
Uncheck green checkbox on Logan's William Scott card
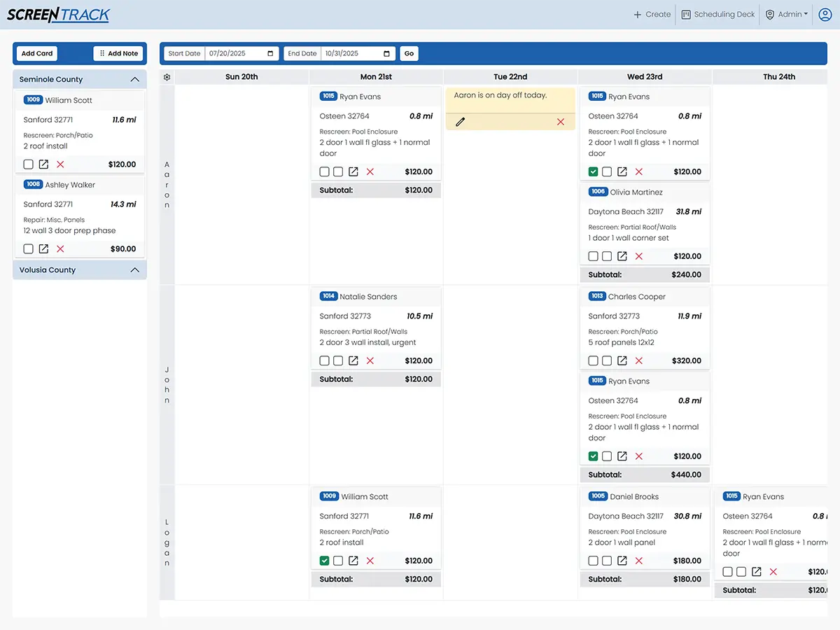[324, 561]
